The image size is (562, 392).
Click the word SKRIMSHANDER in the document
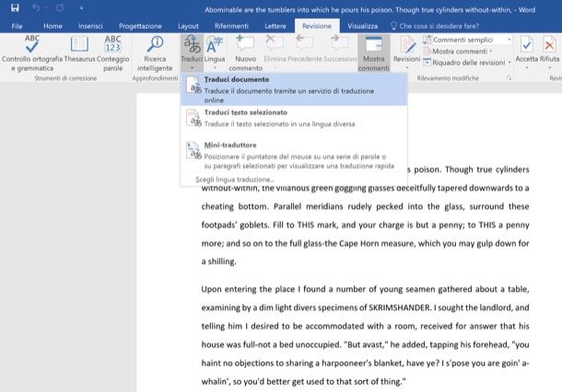399,307
